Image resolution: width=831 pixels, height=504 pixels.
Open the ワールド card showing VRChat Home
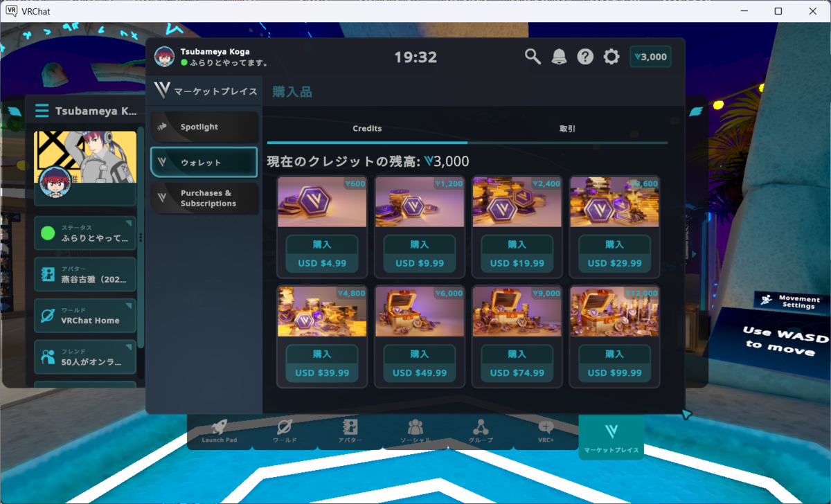tap(85, 316)
